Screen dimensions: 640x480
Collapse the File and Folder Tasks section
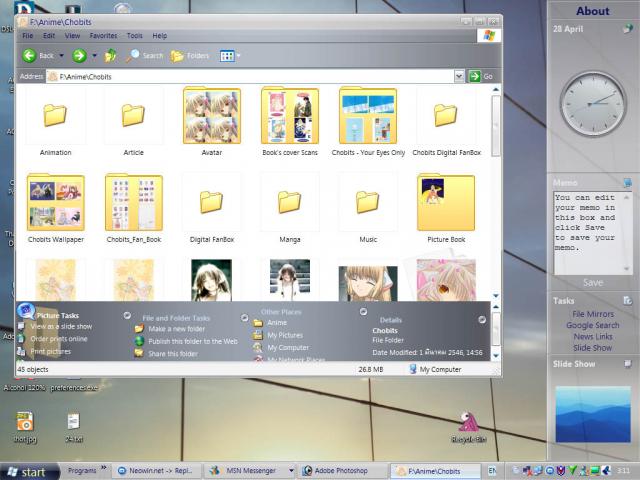244,317
